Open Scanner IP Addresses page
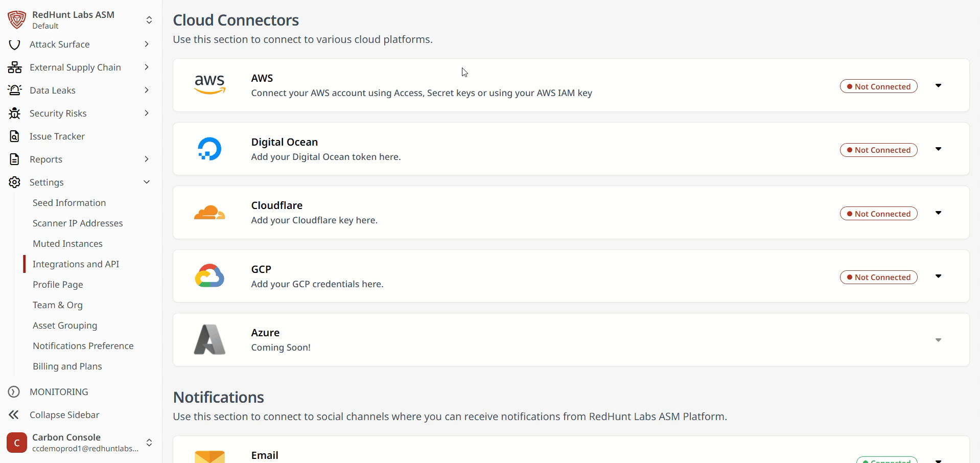This screenshot has width=980, height=463. click(x=78, y=223)
